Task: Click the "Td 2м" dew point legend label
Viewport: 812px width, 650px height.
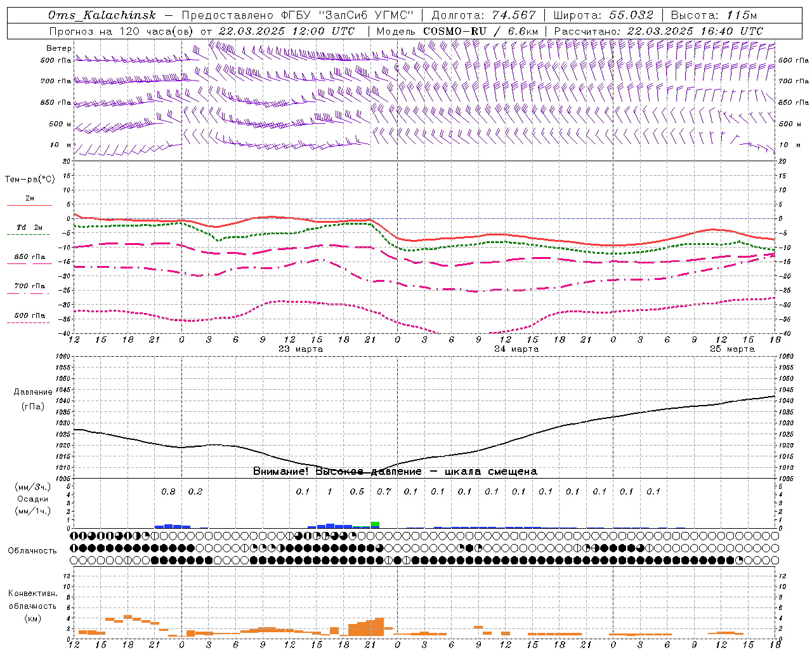Action: tap(30, 227)
